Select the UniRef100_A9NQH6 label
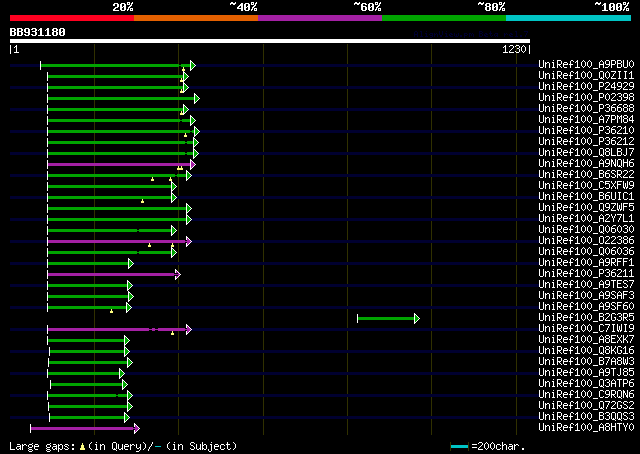Screen dimensions: 640x454 (586, 164)
